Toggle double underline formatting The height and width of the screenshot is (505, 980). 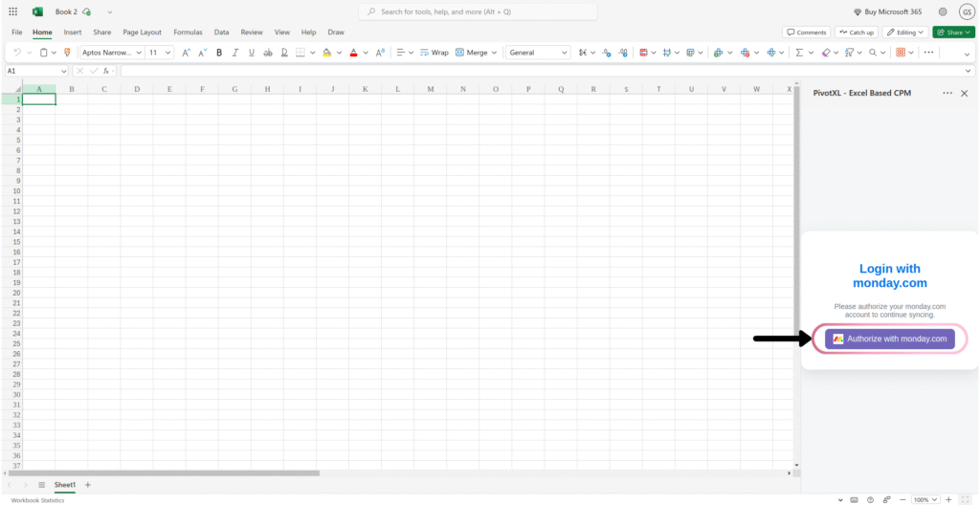pyautogui.click(x=284, y=53)
